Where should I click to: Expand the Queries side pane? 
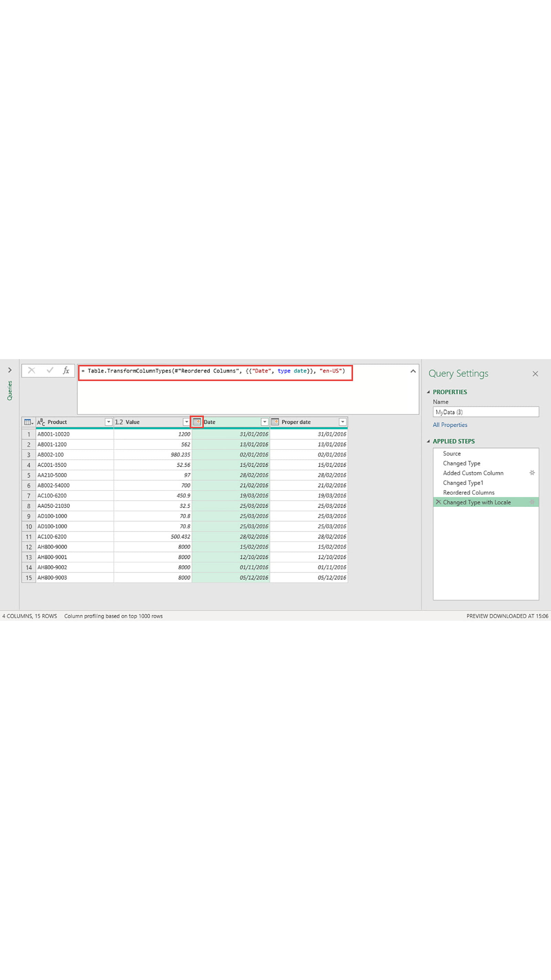(10, 370)
